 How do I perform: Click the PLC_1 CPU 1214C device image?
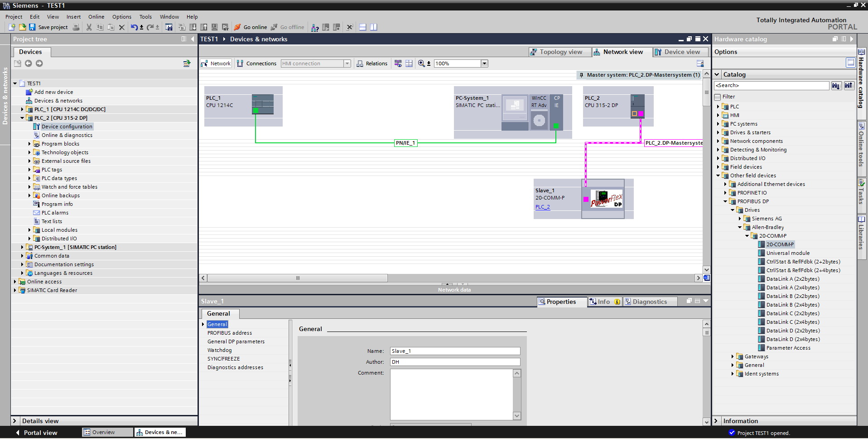coord(263,104)
